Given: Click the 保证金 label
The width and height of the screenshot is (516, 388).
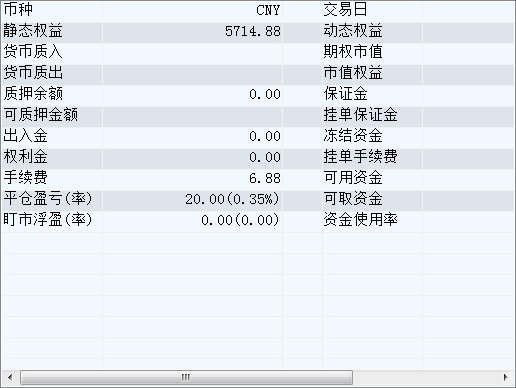Looking at the screenshot, I should (345, 94).
